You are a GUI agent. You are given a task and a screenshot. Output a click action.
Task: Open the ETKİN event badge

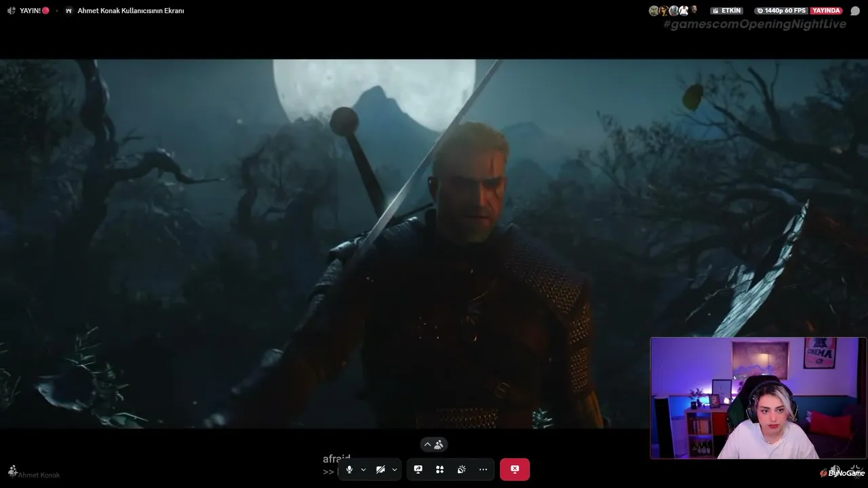[x=727, y=11]
